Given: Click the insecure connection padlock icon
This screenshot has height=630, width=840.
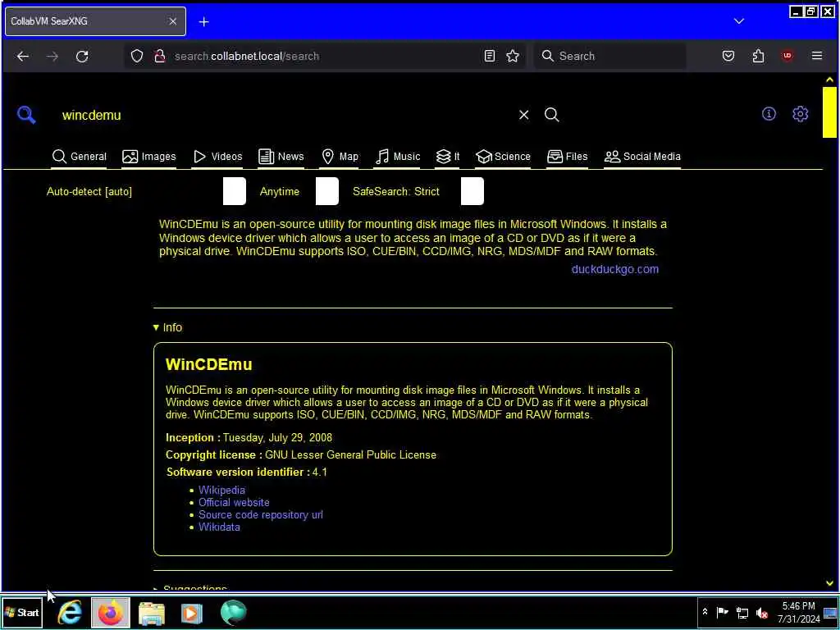Looking at the screenshot, I should tap(159, 57).
